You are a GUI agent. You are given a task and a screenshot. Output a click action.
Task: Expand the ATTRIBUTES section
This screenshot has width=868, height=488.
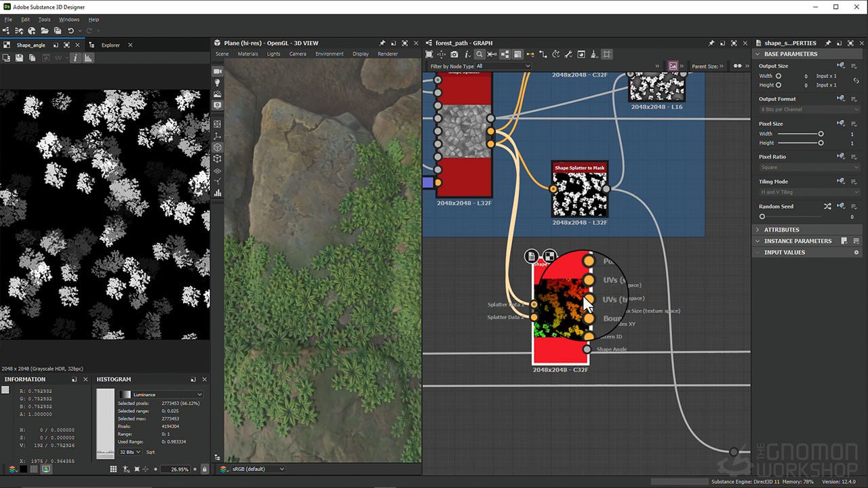(x=757, y=230)
